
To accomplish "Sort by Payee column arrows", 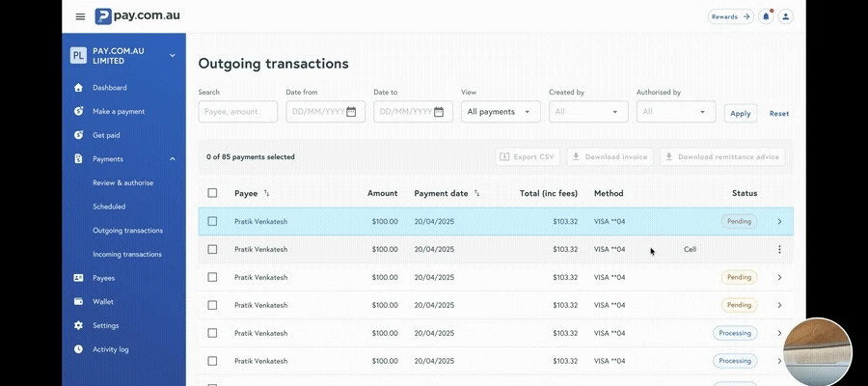I will (266, 193).
